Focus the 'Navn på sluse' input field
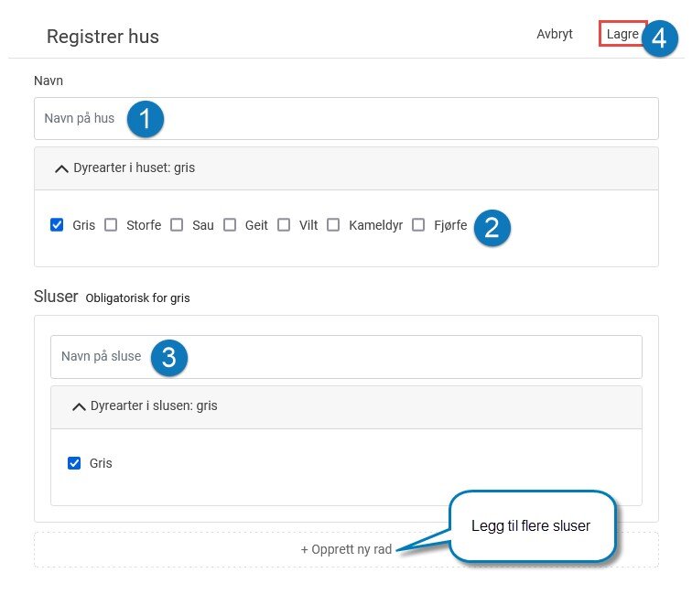 pos(346,357)
